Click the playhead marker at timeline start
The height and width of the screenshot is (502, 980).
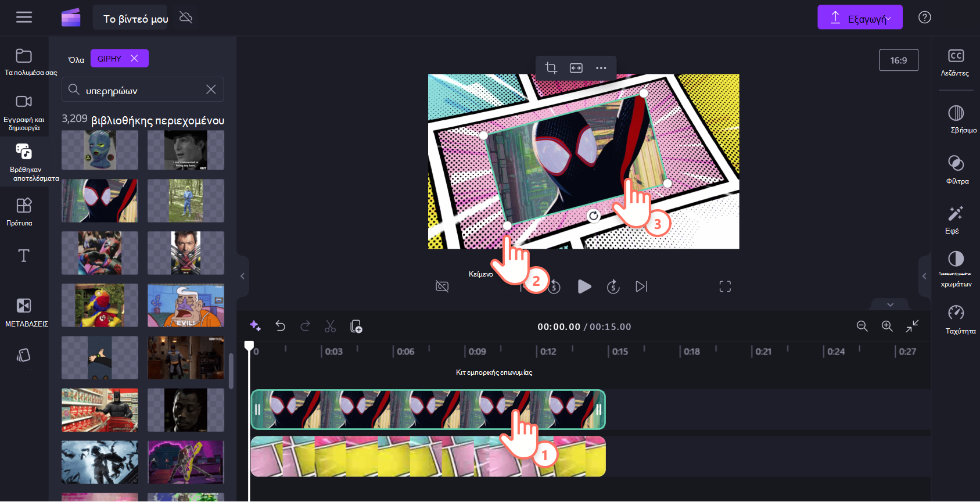coord(249,346)
